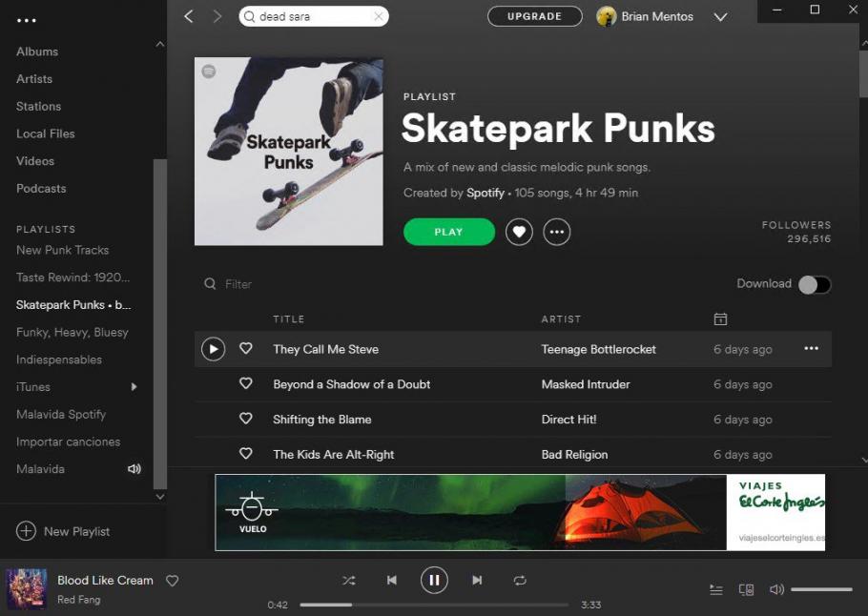Select the Importar canciones playlist
The image size is (868, 616).
click(68, 441)
